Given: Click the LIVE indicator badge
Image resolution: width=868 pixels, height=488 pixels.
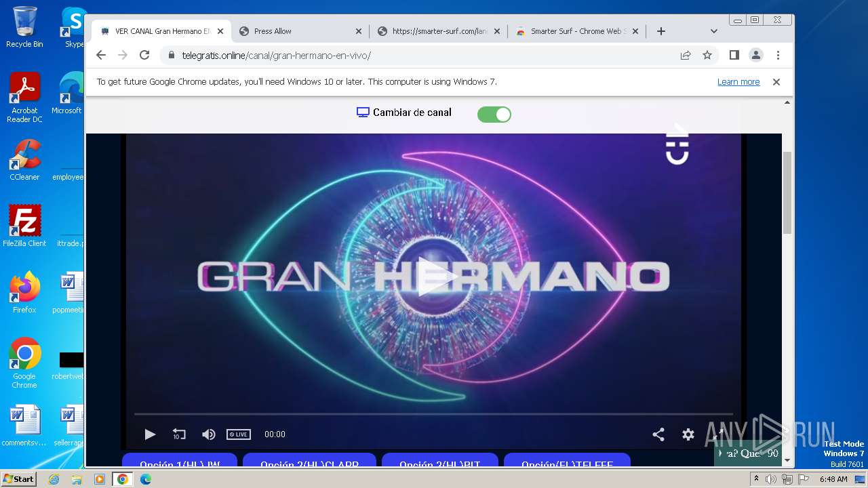Looking at the screenshot, I should coord(239,434).
